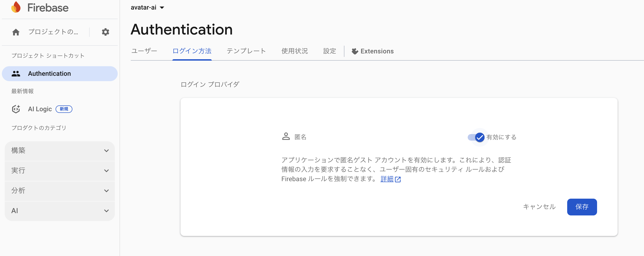Open the avatar-ai project dropdown
Screen dimensions: 644x256
pos(148,7)
